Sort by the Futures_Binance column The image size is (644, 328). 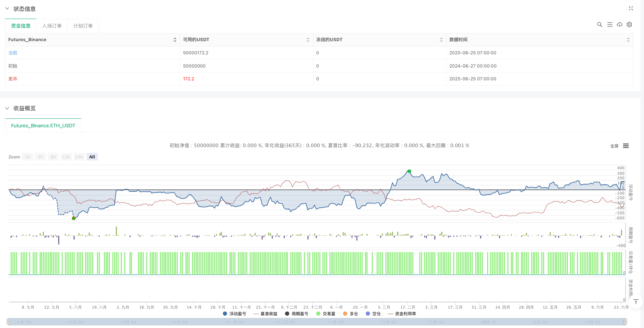click(175, 40)
